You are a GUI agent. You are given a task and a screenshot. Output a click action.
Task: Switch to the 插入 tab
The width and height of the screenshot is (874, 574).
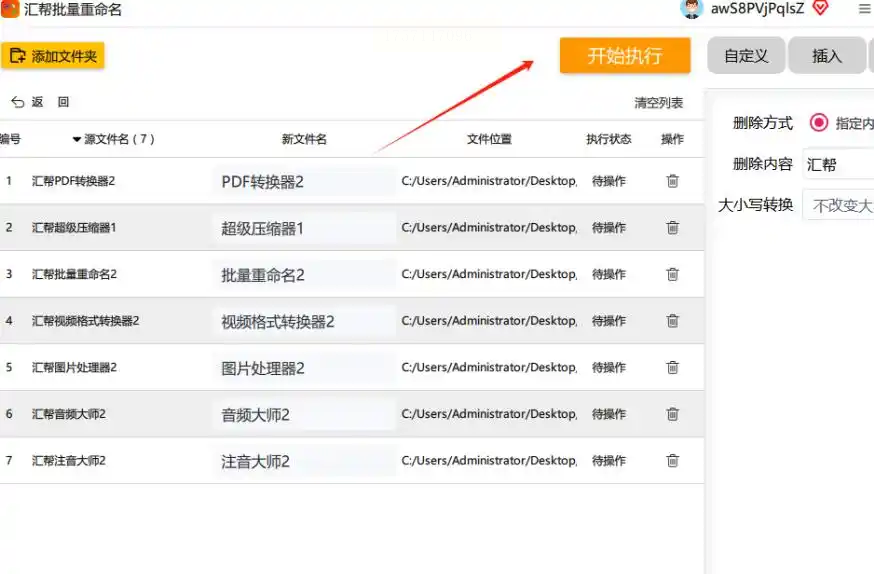[826, 56]
